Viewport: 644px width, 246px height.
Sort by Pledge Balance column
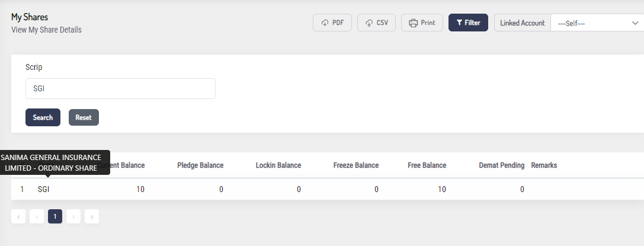tap(200, 165)
